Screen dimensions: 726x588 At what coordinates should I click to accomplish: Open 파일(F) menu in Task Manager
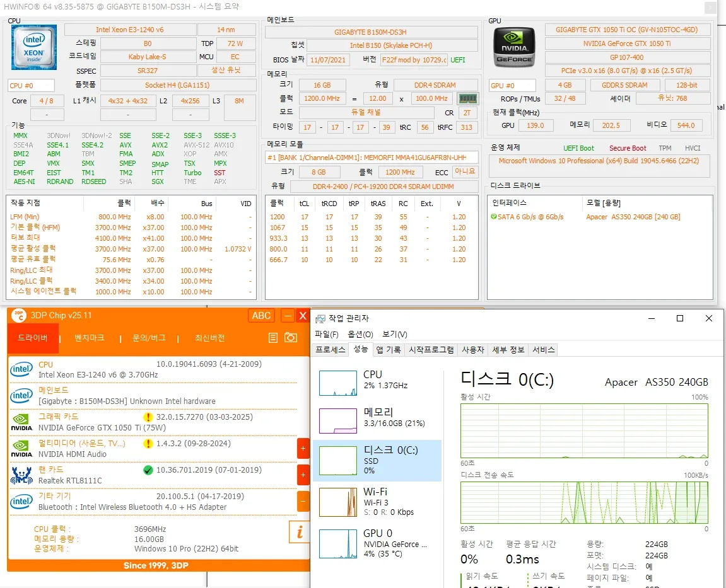[327, 334]
